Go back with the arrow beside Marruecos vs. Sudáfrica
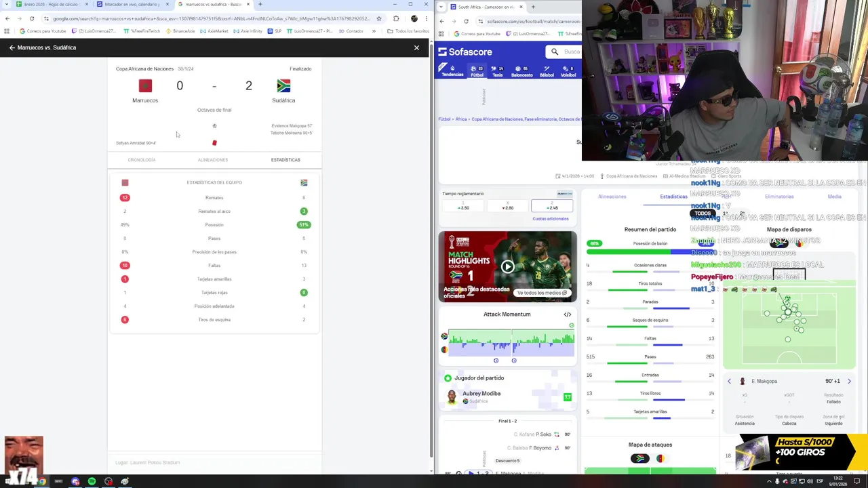This screenshot has height=488, width=868. 12,48
